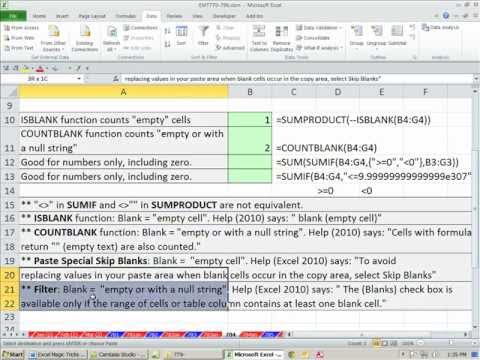Click Show Detail in the Outline group

[x=412, y=27]
